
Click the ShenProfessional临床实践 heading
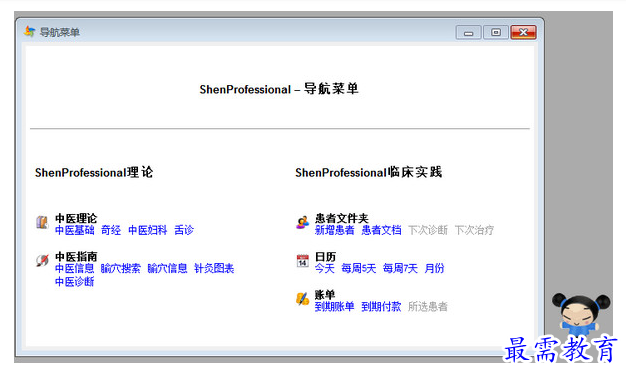tap(368, 173)
